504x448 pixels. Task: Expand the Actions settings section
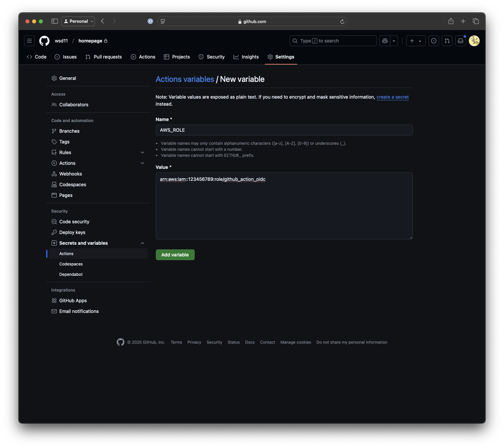pyautogui.click(x=142, y=163)
